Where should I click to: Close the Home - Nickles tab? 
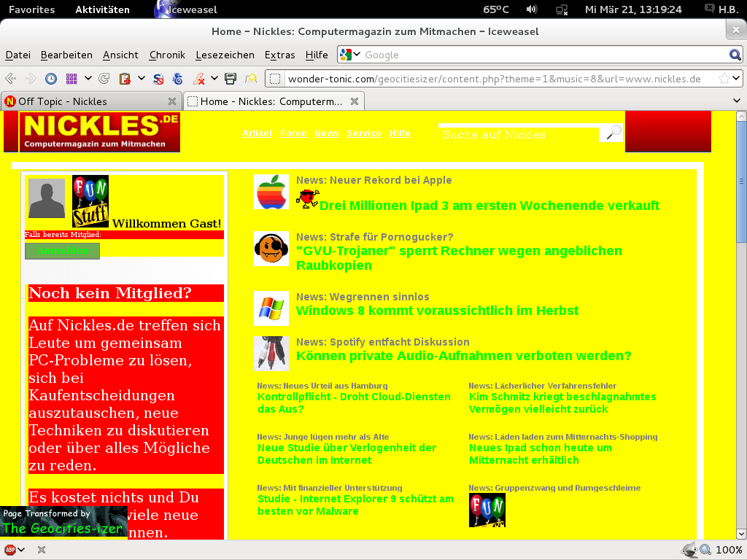(355, 101)
